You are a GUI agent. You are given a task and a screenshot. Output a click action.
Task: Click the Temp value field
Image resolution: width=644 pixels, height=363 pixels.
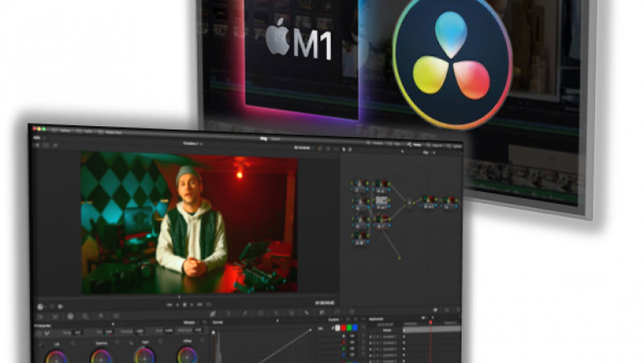click(78, 332)
